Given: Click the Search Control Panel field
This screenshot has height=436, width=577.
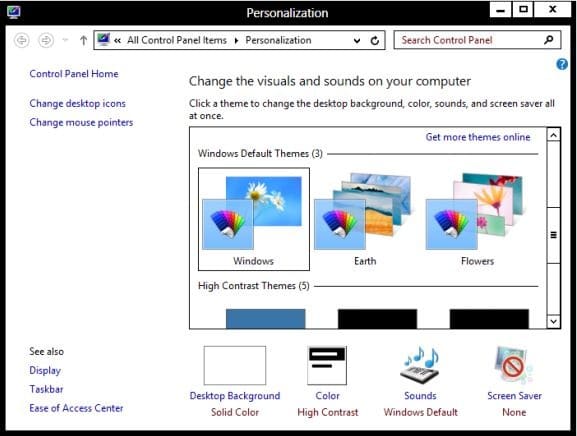Looking at the screenshot, I should pyautogui.click(x=477, y=40).
